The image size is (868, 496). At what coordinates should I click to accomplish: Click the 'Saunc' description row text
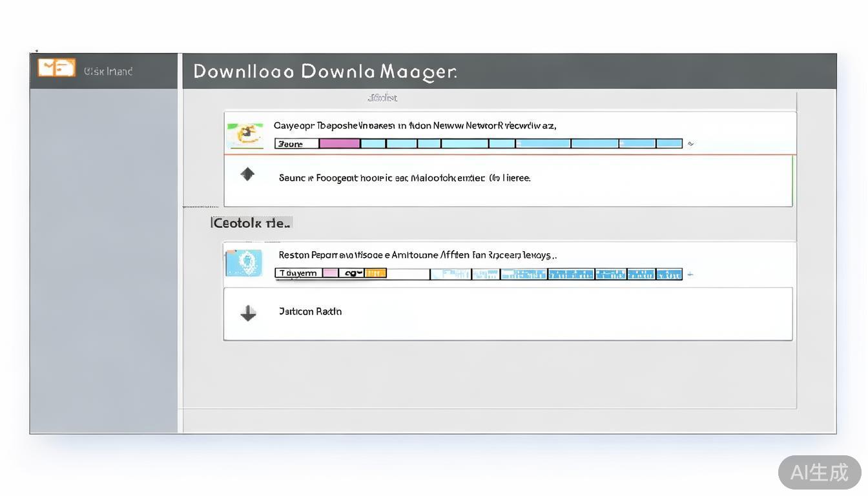click(404, 178)
